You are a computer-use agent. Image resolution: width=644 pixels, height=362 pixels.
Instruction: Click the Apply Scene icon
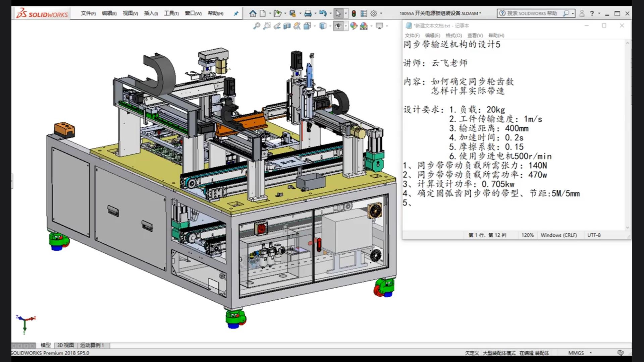[364, 26]
